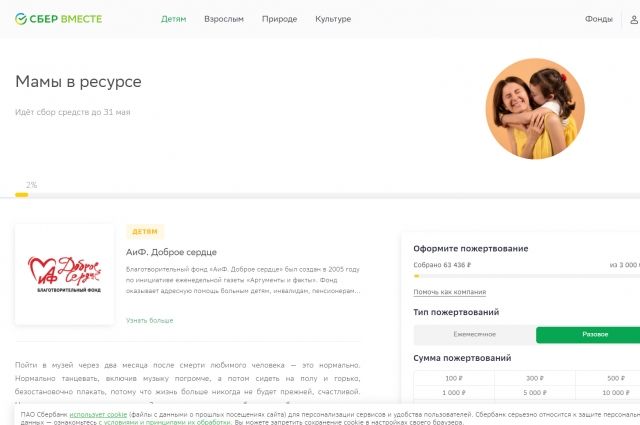Follow the Помочь как компания link
The image size is (640, 425).
click(x=449, y=292)
